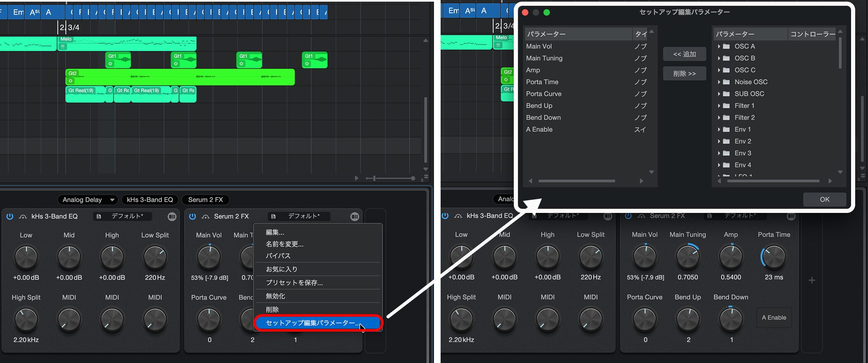Click the plus icon to add a module
Image resolution: width=868 pixels, height=363 pixels.
coord(811,280)
